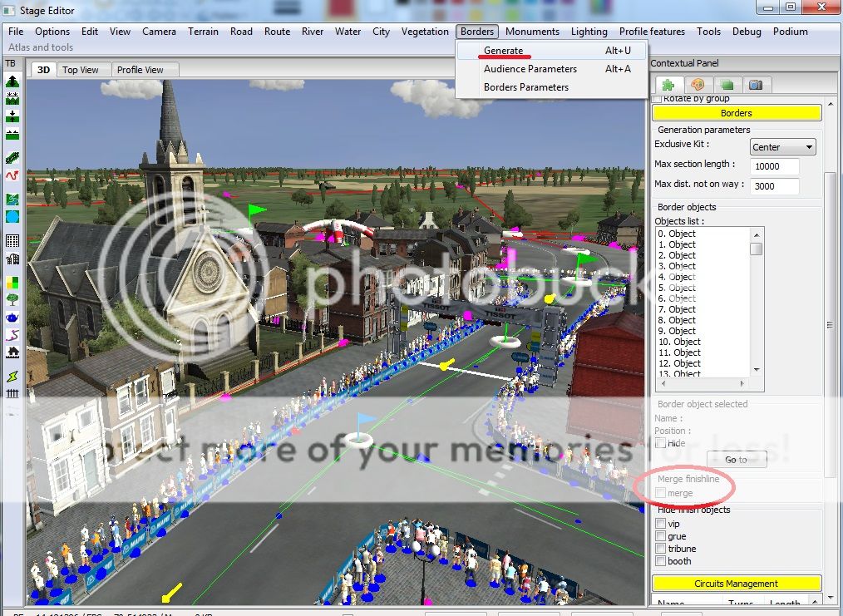Select the green tree vegetation tool icon

(x=12, y=300)
